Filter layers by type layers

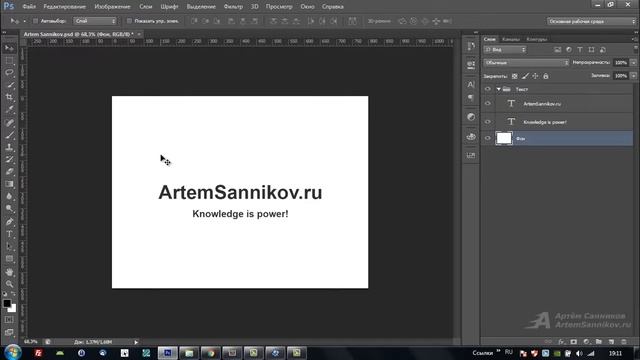point(580,50)
